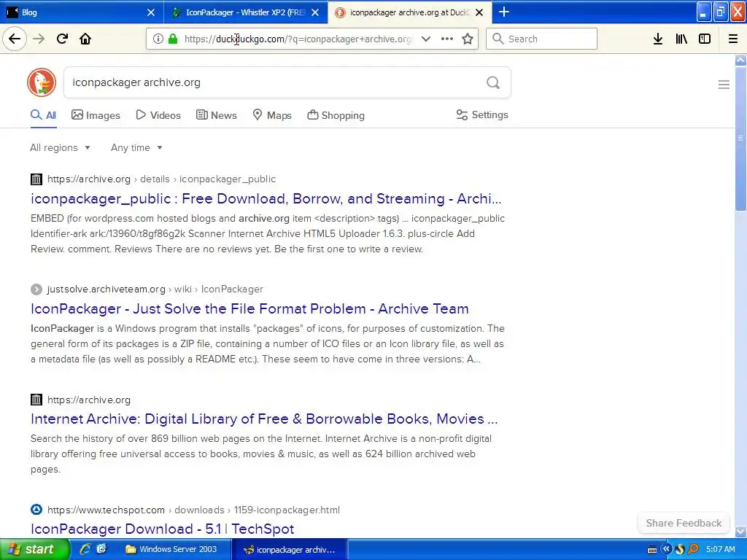Image resolution: width=747 pixels, height=560 pixels.
Task: Click the vertical scrollbar thumb
Action: 740,138
